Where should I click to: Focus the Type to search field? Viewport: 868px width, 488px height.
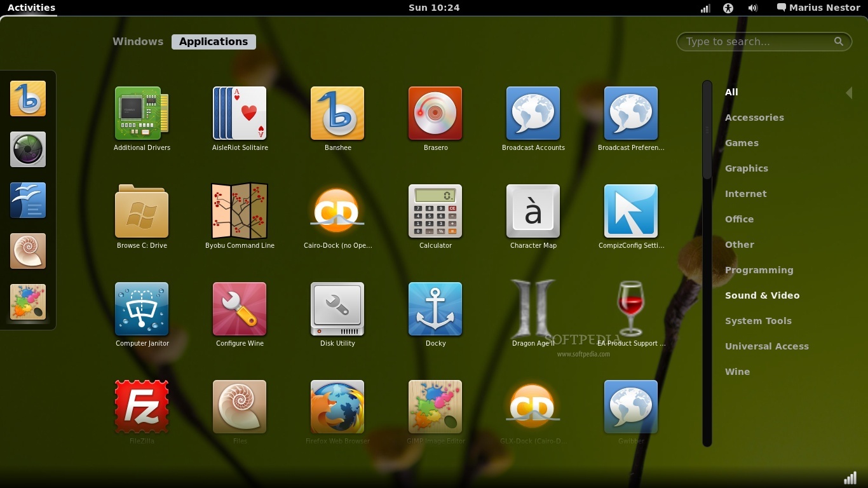pyautogui.click(x=764, y=41)
